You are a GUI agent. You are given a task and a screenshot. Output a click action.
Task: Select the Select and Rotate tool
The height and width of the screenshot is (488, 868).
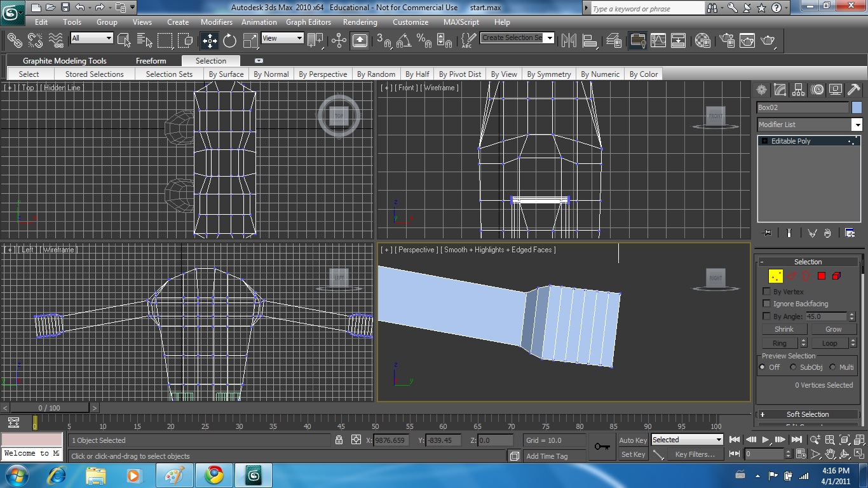pyautogui.click(x=229, y=41)
